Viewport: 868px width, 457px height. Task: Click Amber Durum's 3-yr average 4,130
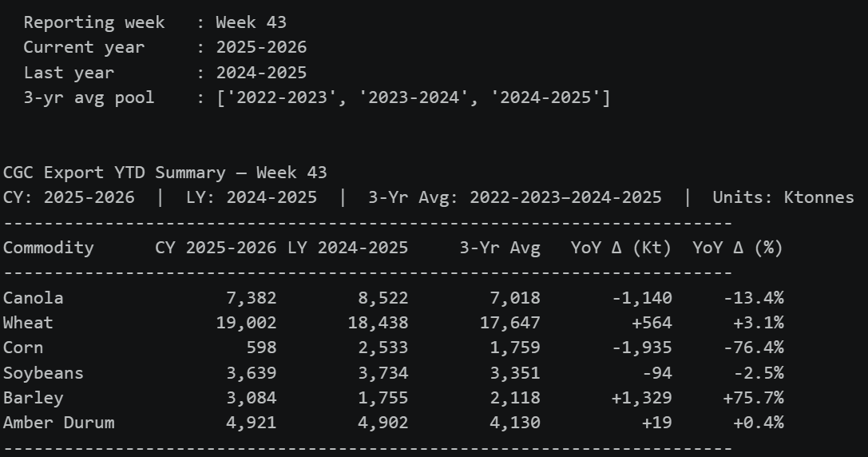[x=515, y=423]
